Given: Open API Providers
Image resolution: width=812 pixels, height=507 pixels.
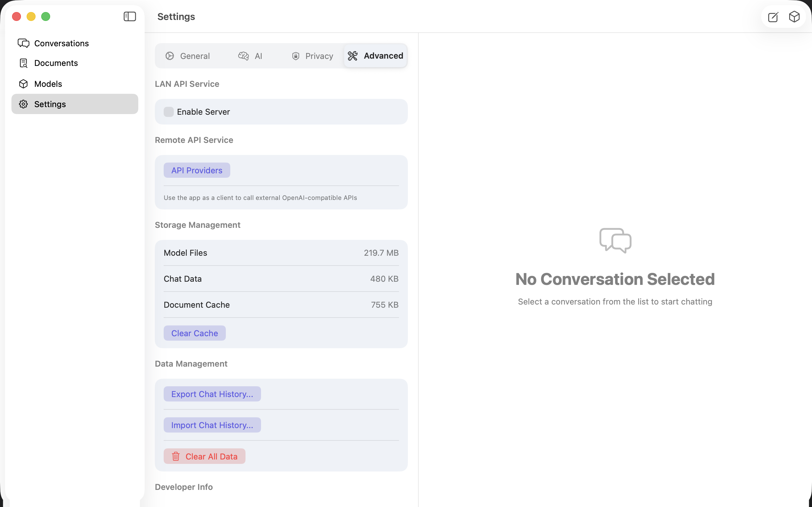Looking at the screenshot, I should coord(197,170).
